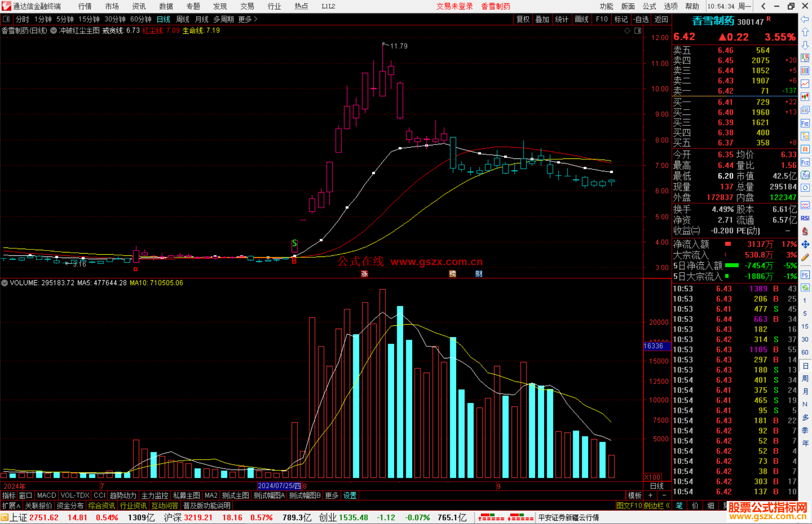Click the minus button to remove indicator window
The width and height of the screenshot is (812, 524).
(664, 495)
